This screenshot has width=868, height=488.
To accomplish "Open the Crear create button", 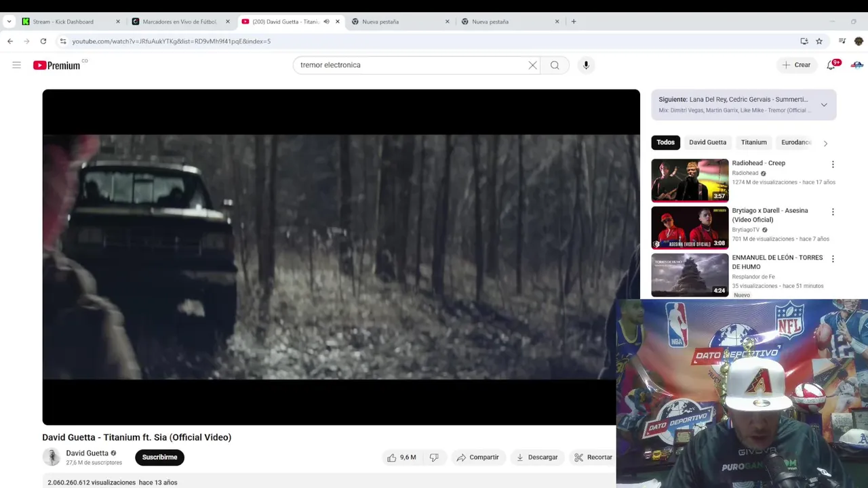I will 796,65.
